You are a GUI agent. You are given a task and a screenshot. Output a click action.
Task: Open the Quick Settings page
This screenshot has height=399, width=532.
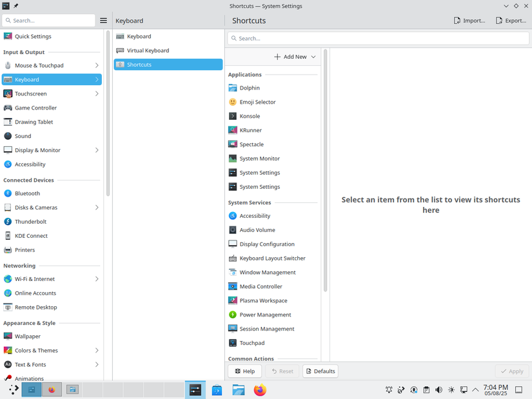[34, 37]
